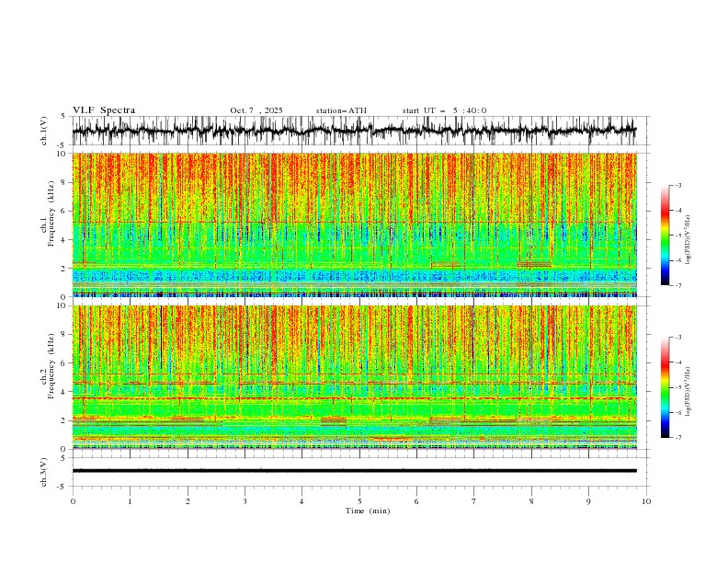
Task: Click the "9" tick on Time axis
Action: 588,501
